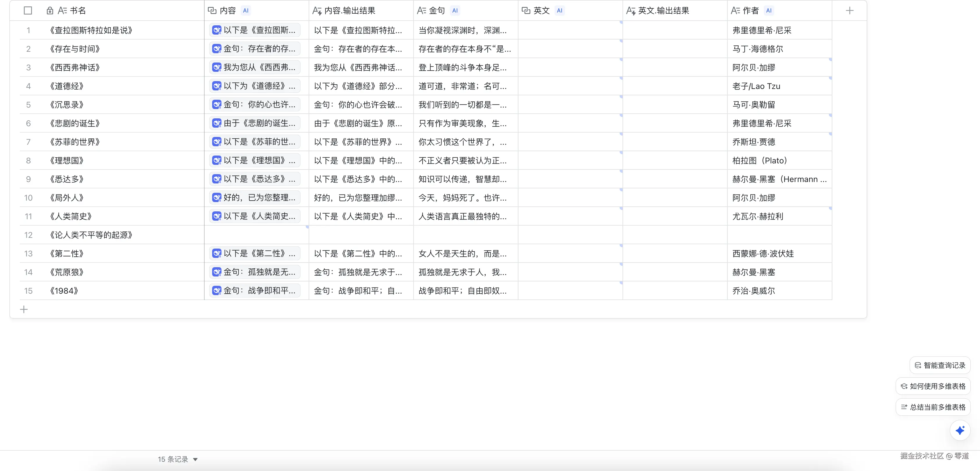The width and height of the screenshot is (980, 471).
Task: Click the AI badge on the 作者 column
Action: point(768,11)
